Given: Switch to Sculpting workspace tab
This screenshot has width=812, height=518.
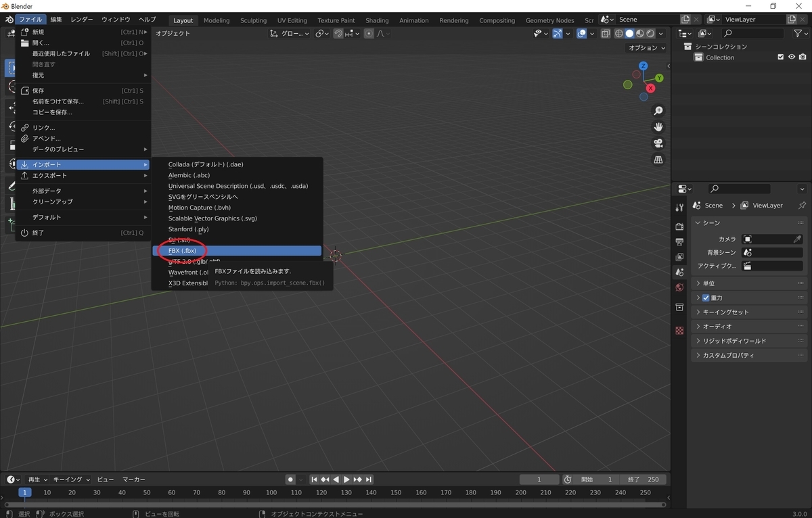Looking at the screenshot, I should click(254, 20).
